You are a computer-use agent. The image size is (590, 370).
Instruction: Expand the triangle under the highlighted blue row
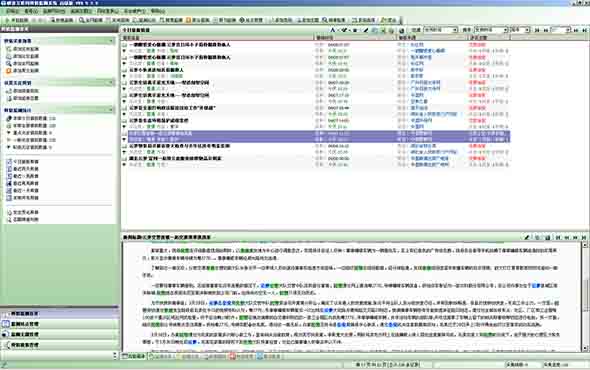[124, 139]
